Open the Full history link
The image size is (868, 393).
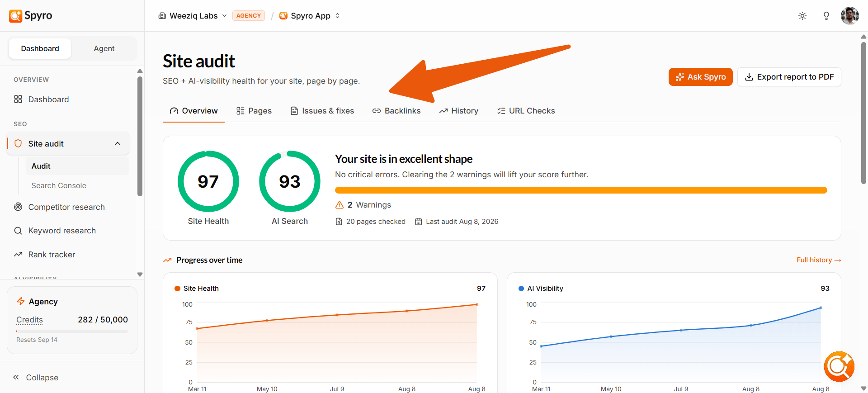click(818, 260)
